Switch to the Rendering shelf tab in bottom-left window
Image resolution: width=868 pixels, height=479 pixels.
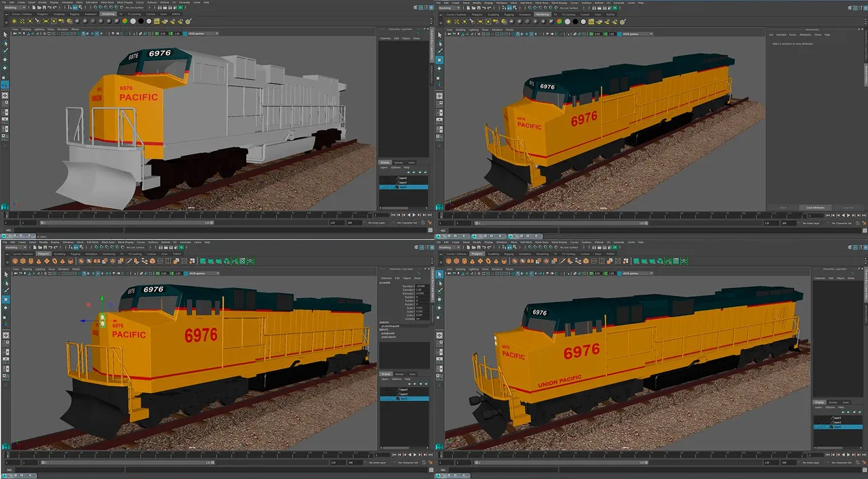click(108, 254)
